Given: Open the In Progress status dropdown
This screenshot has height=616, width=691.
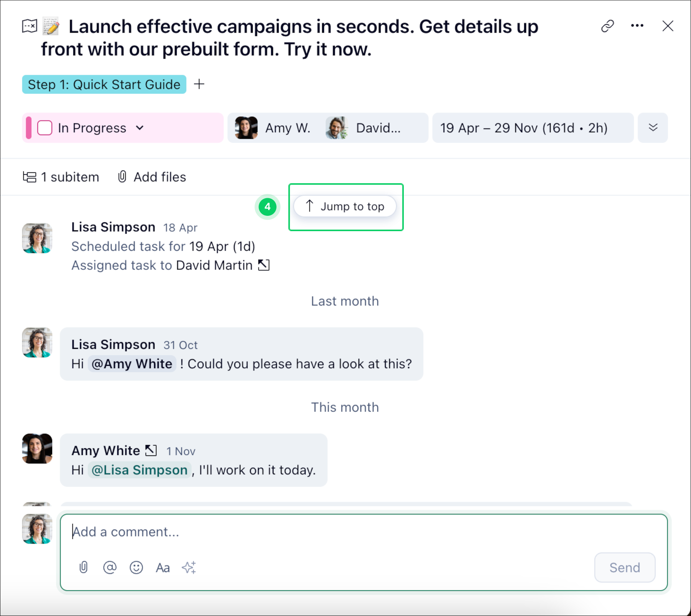Looking at the screenshot, I should click(140, 128).
